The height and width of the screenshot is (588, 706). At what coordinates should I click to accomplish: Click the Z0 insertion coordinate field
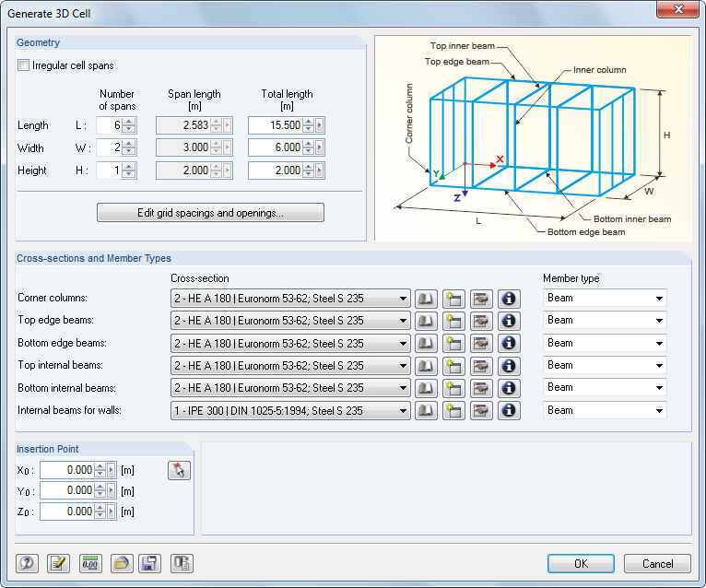point(67,512)
